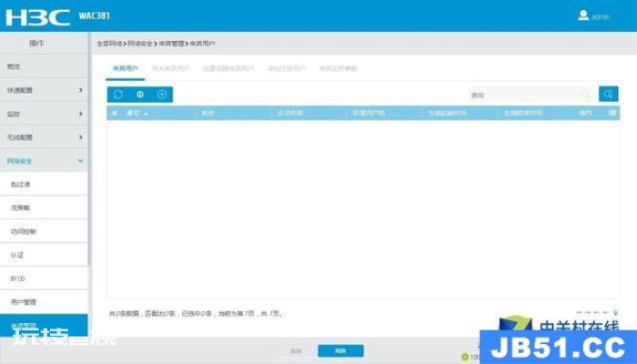Expand the 监控 (Monitoring) menu chevron
637x364 pixels.
click(80, 114)
